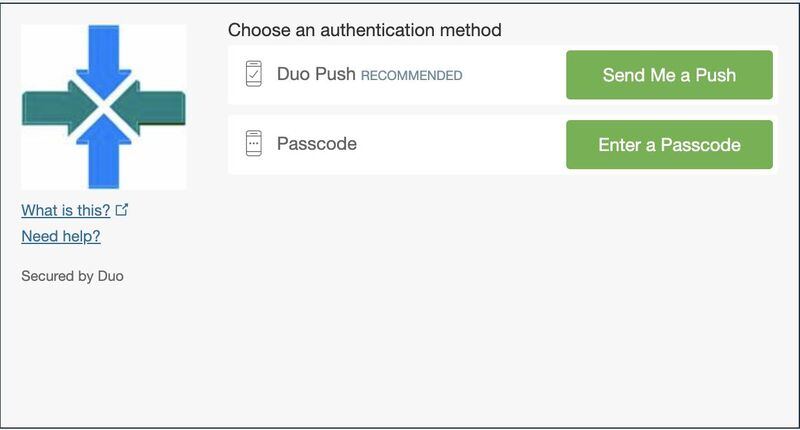Select the Duo Push label text
This screenshot has width=800, height=430.
coord(316,74)
